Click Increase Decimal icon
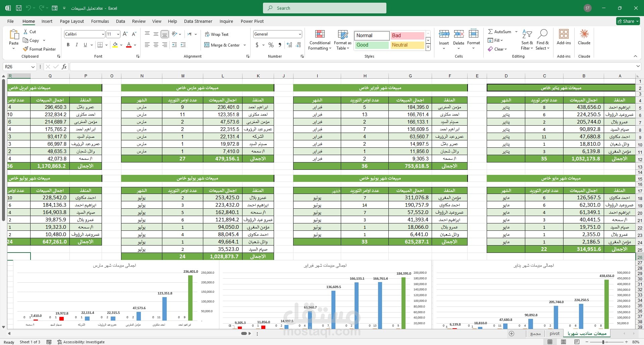644x345 pixels. tap(289, 45)
